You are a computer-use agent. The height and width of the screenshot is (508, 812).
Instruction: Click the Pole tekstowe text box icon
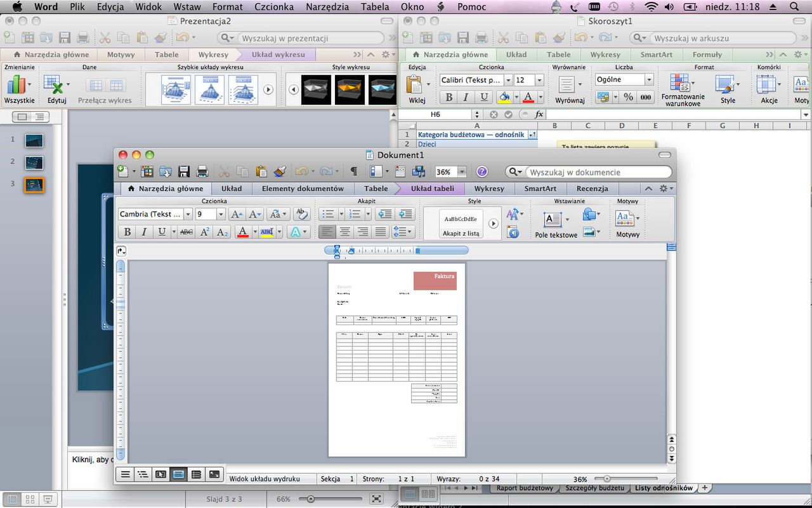[553, 220]
